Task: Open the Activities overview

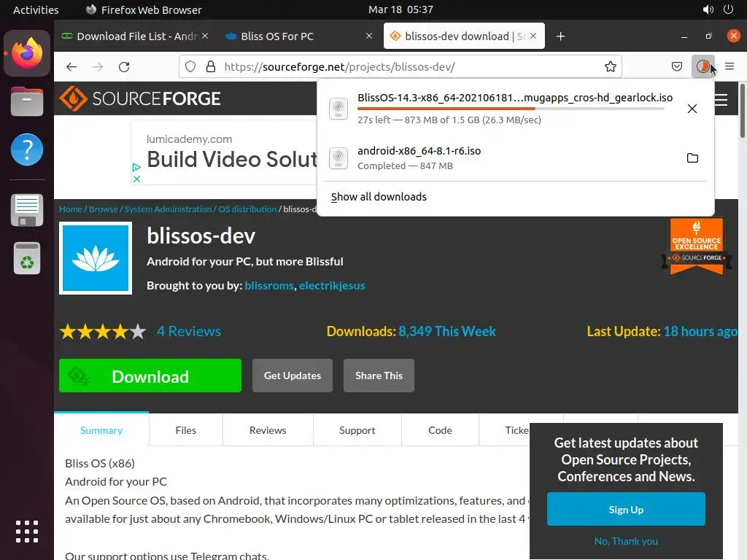Action: tap(36, 9)
